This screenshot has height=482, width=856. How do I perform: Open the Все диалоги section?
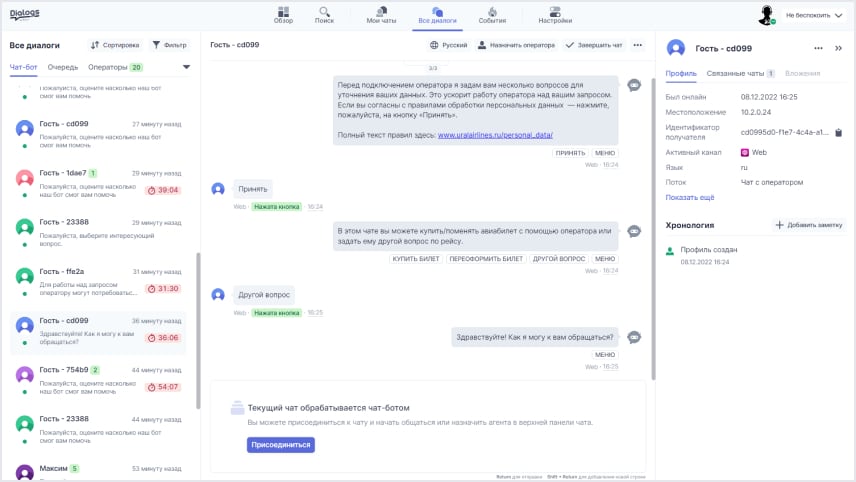(x=437, y=15)
